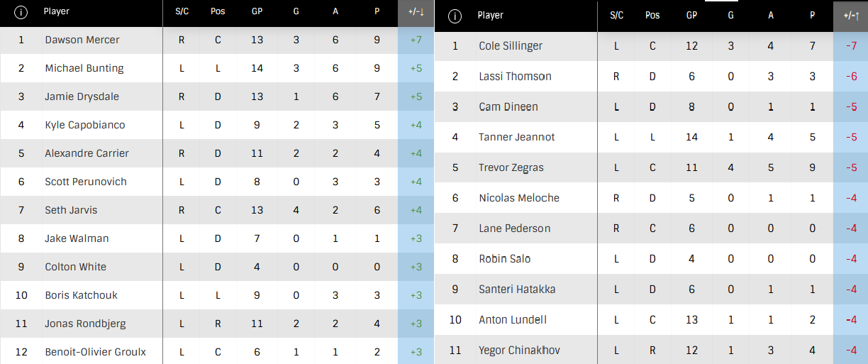
Task: Click the A column header above Dawson Mercer's row
Action: click(x=336, y=12)
